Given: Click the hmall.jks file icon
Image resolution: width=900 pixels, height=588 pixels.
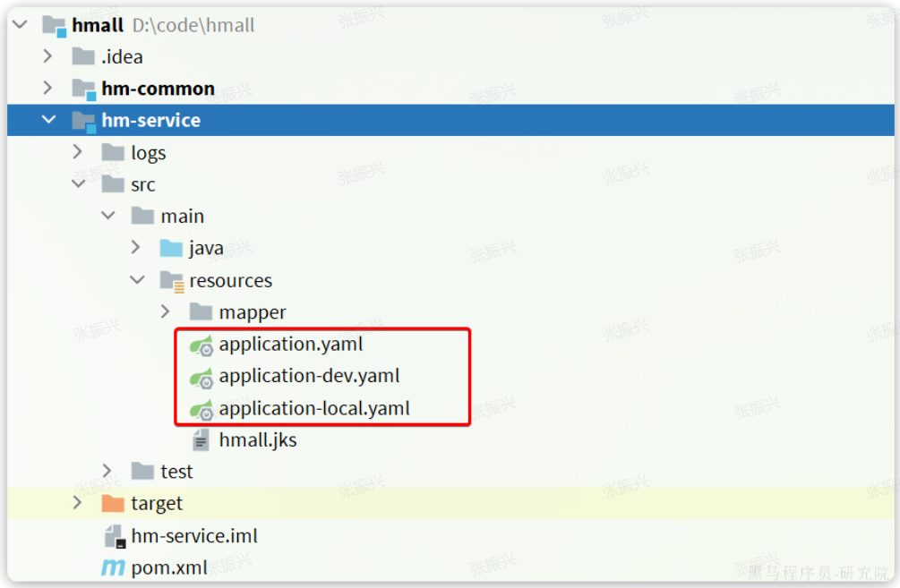Looking at the screenshot, I should coord(201,440).
